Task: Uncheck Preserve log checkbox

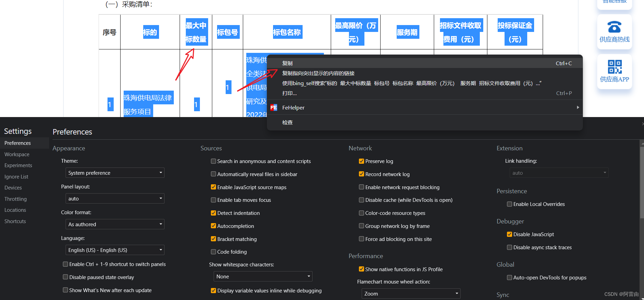Action: (361, 161)
